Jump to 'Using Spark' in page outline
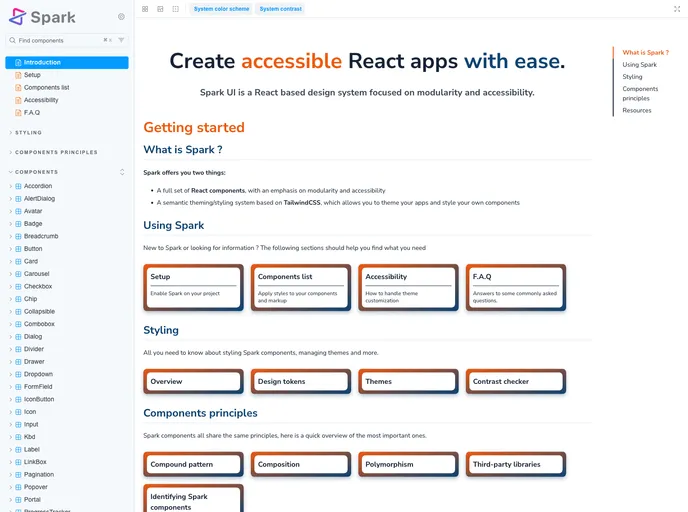This screenshot has height=512, width=688. (x=639, y=64)
